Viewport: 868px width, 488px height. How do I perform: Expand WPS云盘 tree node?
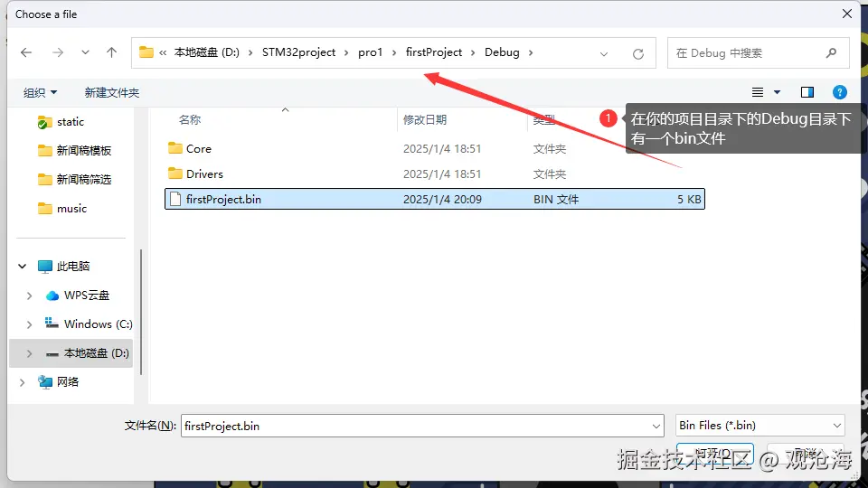[29, 296]
